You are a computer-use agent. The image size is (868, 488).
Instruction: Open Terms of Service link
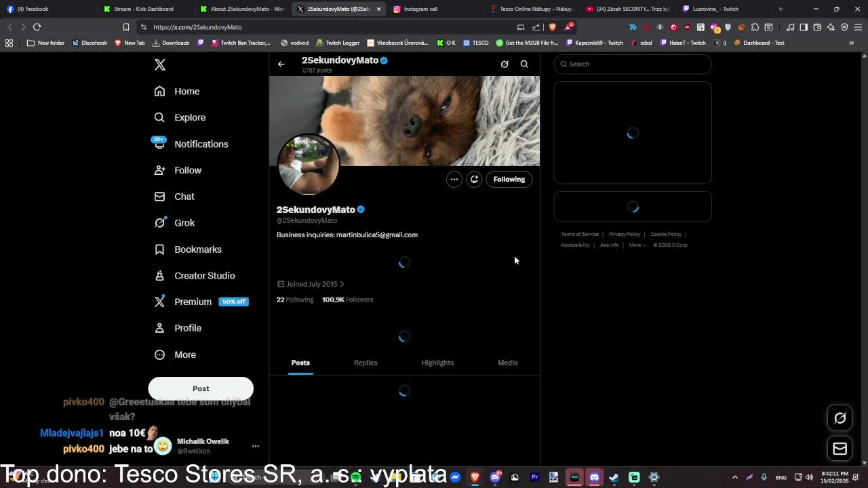[x=580, y=234]
